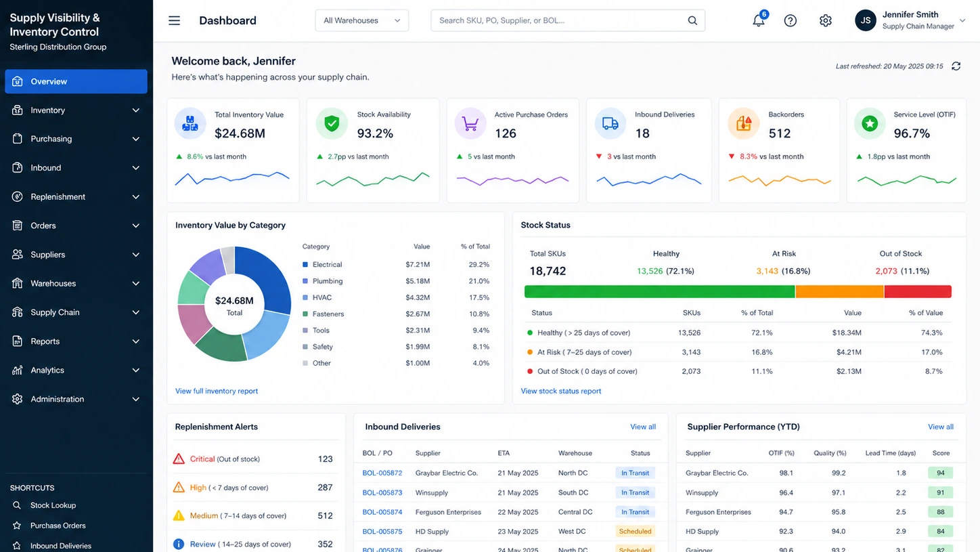Open settings gear icon in header

point(825,20)
